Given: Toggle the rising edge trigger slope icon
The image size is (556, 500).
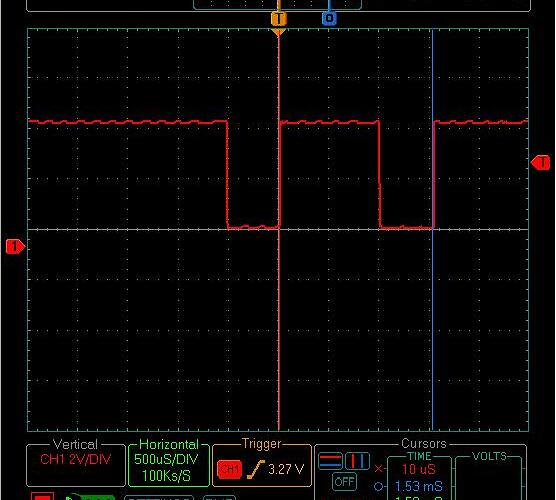Looking at the screenshot, I should (256, 469).
